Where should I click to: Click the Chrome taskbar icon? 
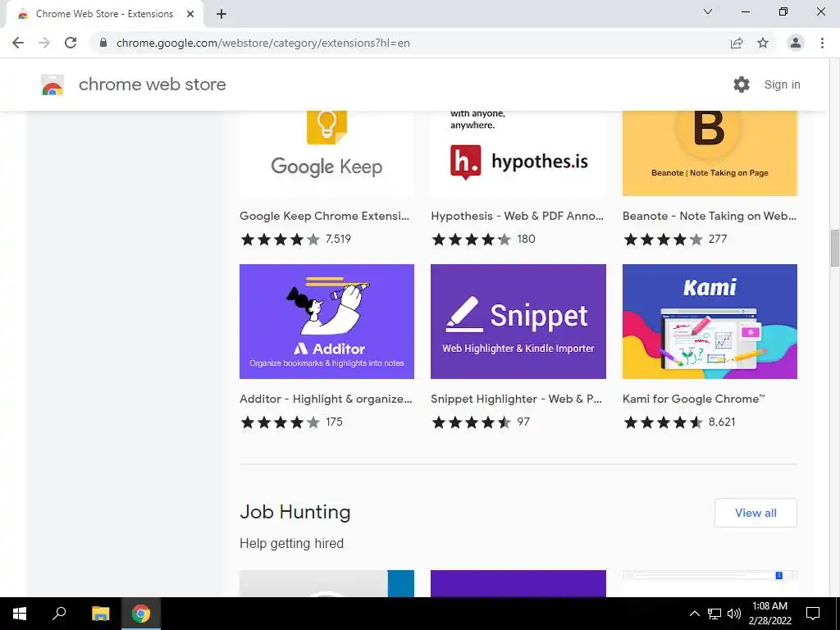coord(141,614)
